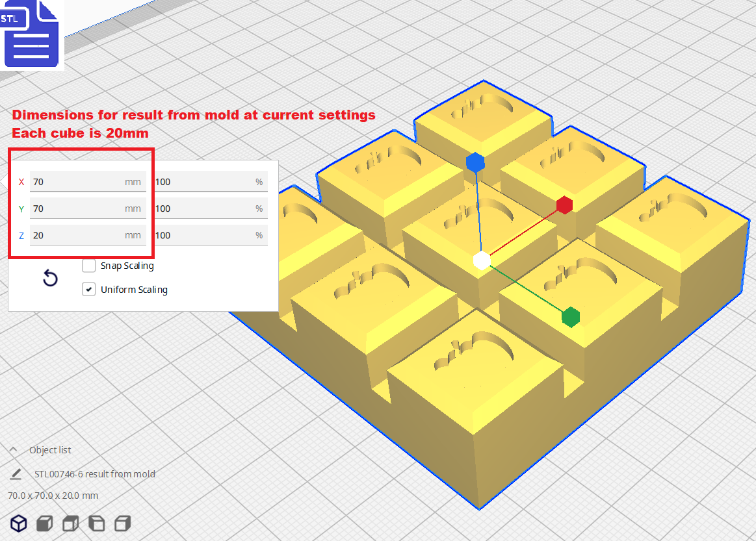Click the X scale percent field
The image size is (756, 541).
point(211,182)
